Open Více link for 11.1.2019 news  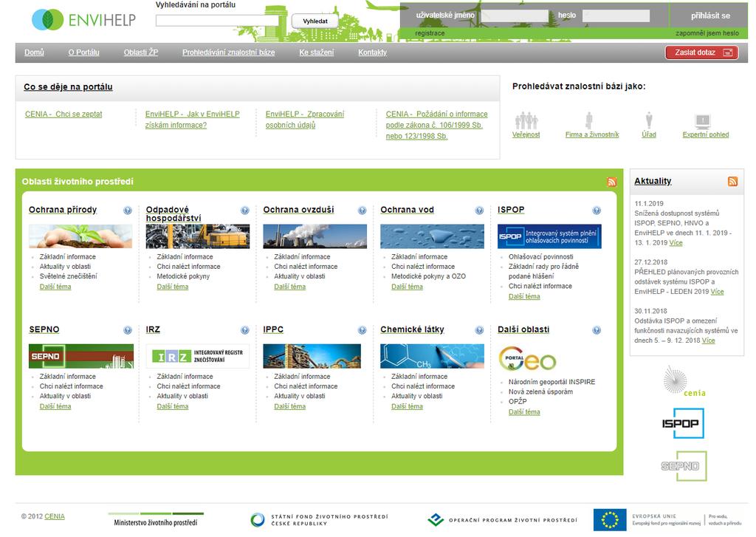[676, 243]
